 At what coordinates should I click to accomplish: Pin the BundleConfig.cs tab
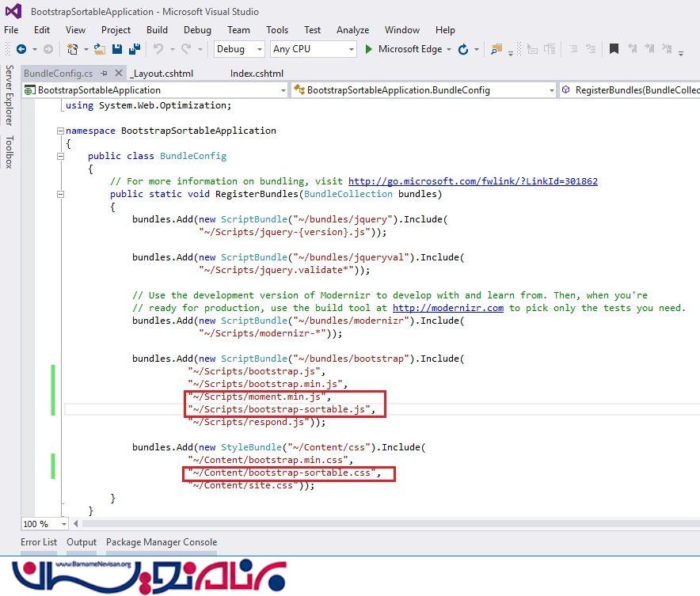point(104,73)
